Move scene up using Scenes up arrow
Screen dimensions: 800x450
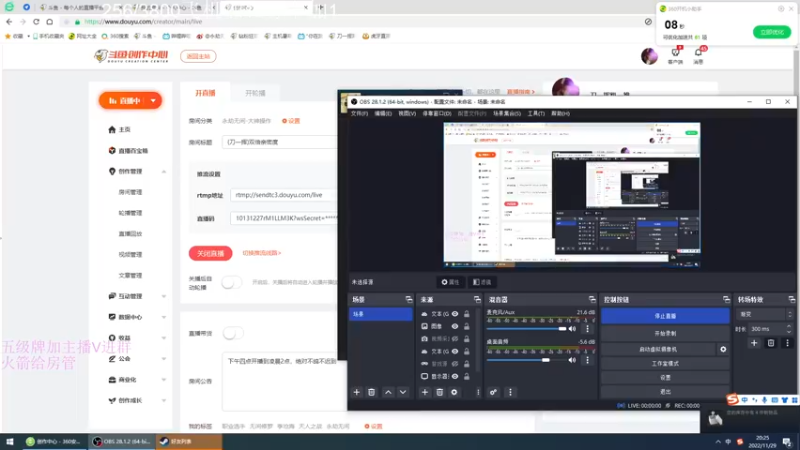(x=388, y=392)
